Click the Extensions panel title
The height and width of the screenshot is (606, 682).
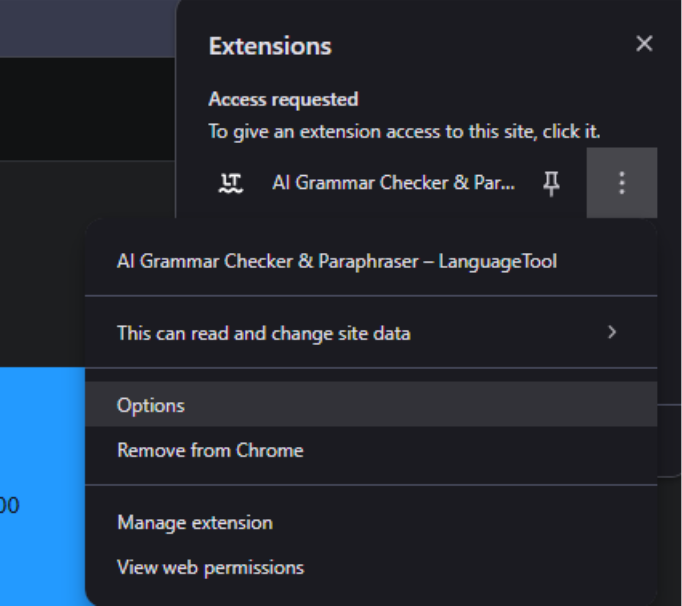click(x=270, y=46)
